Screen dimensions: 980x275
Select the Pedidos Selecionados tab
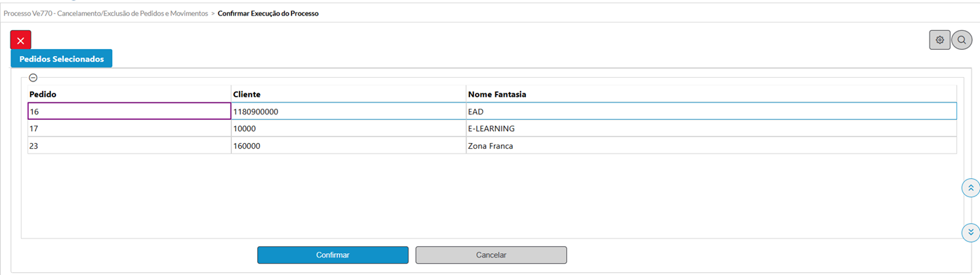click(x=62, y=59)
